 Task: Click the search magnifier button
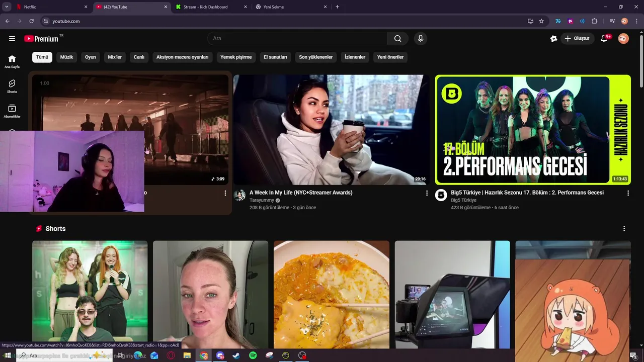397,39
